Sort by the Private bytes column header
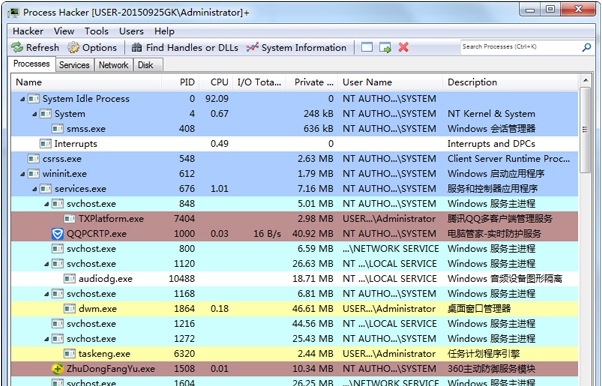Image resolution: width=602 pixels, height=386 pixels. 312,82
